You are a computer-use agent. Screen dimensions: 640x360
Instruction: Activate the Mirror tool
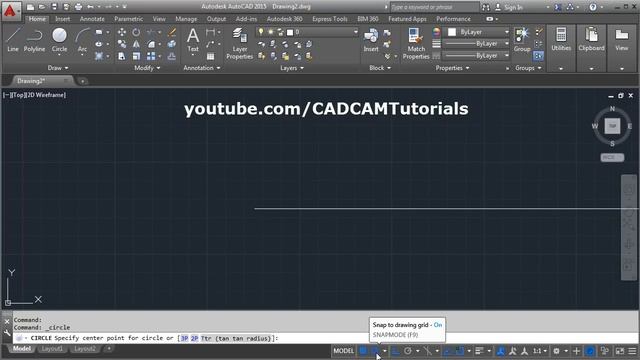(136, 44)
